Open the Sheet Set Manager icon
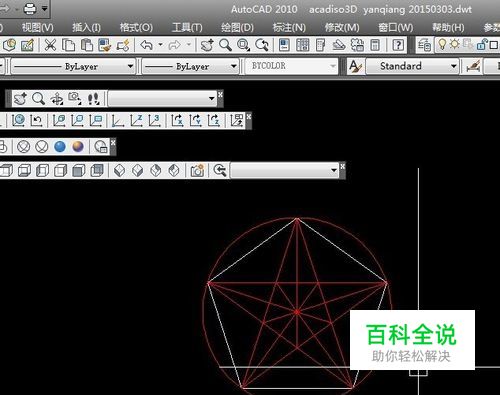Image resolution: width=500 pixels, height=395 pixels. (x=339, y=45)
